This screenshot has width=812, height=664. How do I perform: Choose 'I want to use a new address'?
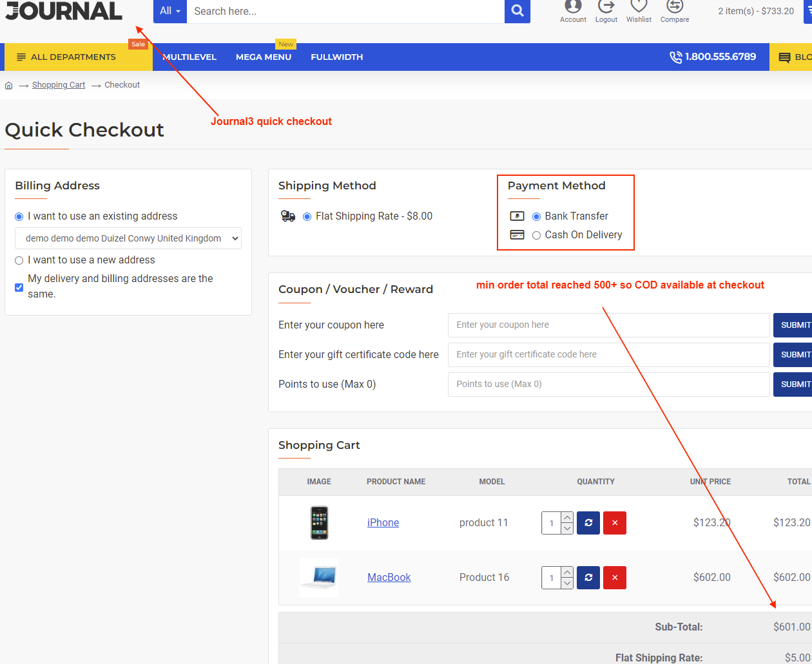pos(19,260)
